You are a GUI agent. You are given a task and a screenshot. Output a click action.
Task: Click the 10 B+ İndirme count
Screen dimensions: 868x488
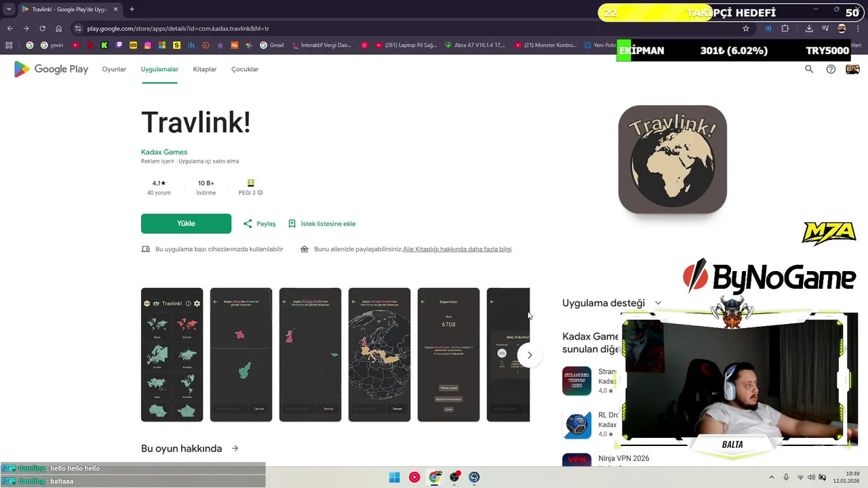coord(205,188)
